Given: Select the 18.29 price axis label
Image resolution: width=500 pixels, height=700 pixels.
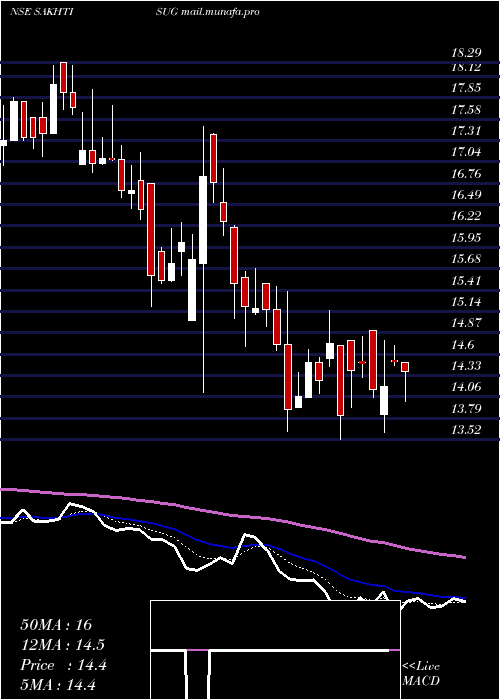Looking at the screenshot, I should [466, 54].
